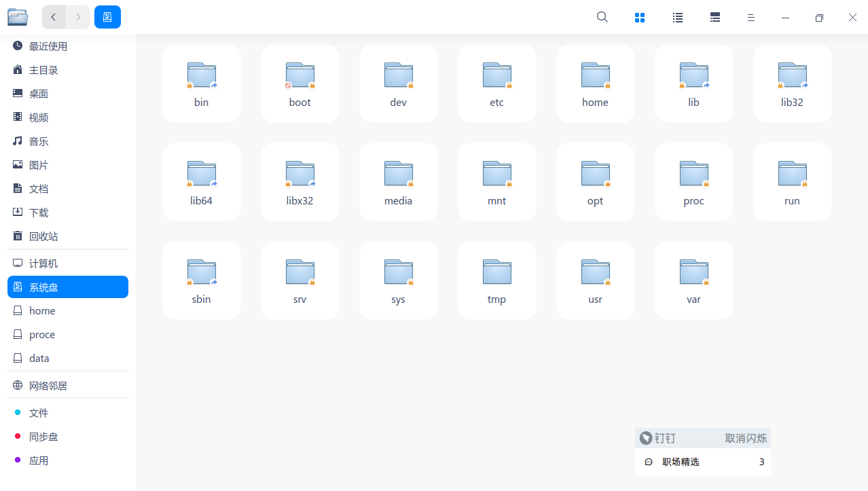Open the lib32 folder

click(793, 84)
